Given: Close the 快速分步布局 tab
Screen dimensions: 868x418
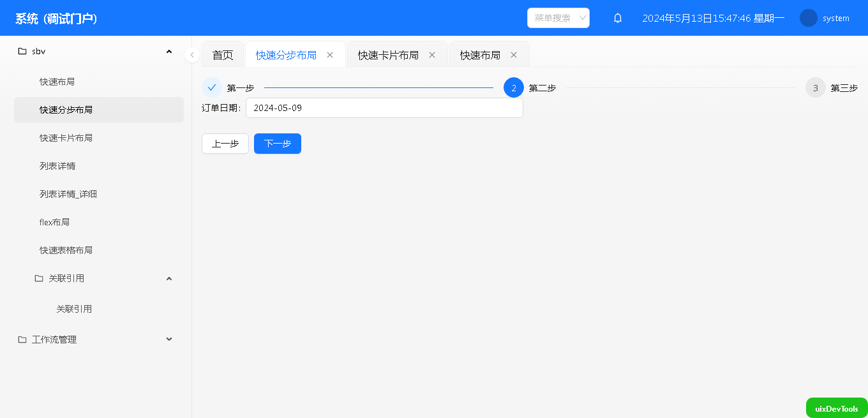Looking at the screenshot, I should click(x=330, y=55).
